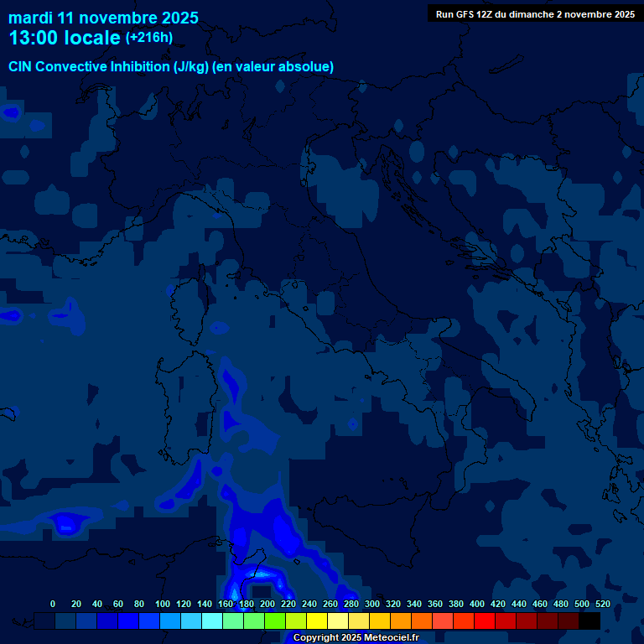Screen dimensions: 644x644
Task: Click the light sky-blue swatch near label 100
Action: [170, 621]
